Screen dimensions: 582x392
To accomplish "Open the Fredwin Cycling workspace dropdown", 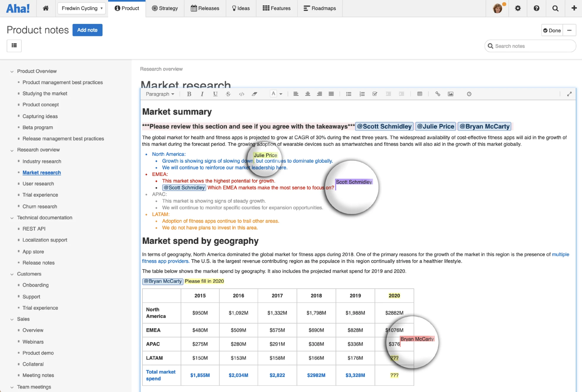I will pos(82,8).
